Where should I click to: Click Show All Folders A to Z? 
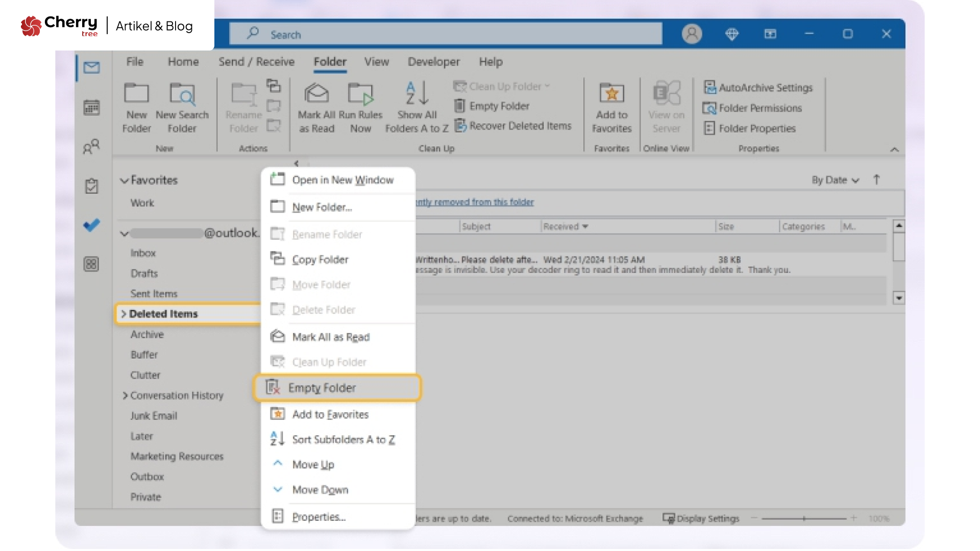coord(416,107)
